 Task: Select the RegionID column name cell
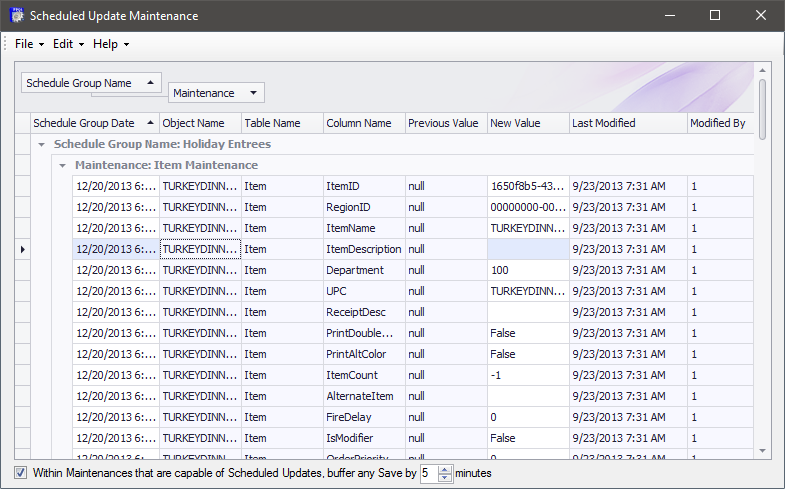coord(364,207)
